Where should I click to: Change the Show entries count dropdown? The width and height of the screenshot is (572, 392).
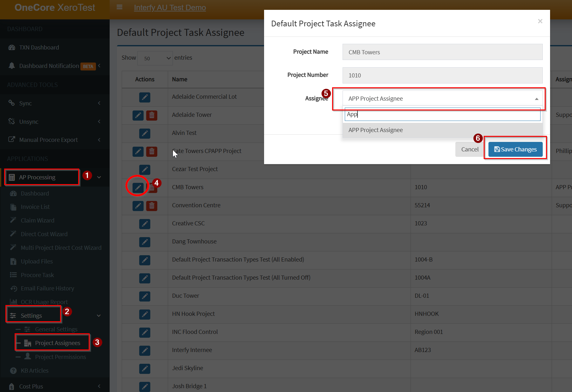pos(155,58)
